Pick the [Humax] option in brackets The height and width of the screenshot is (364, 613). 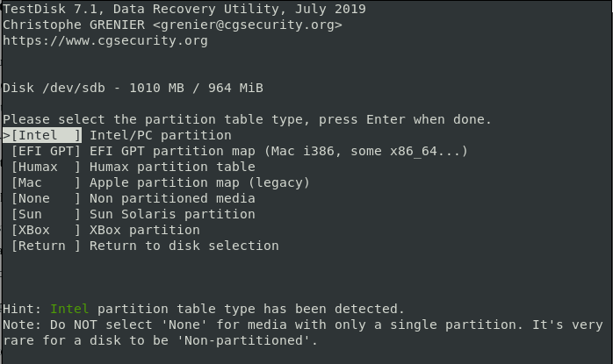click(47, 167)
